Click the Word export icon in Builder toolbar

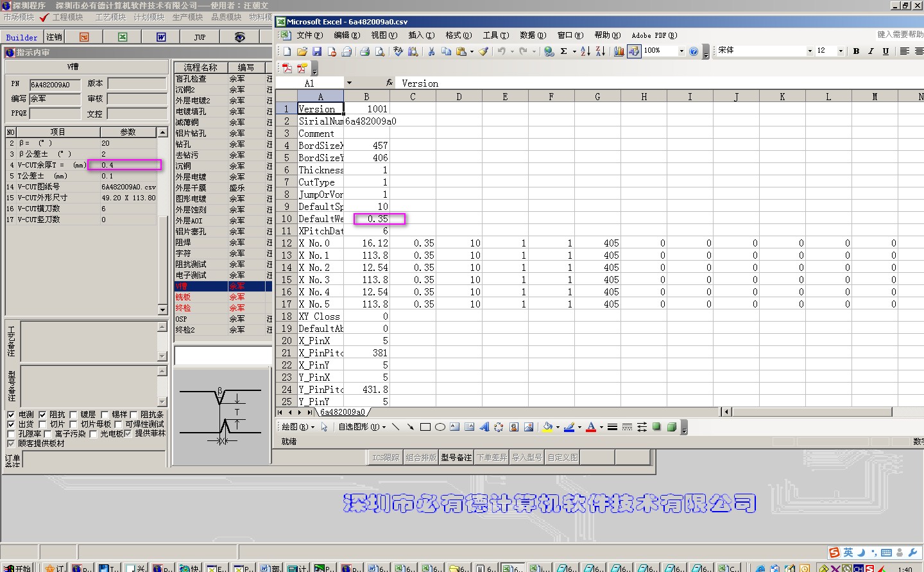click(x=161, y=37)
